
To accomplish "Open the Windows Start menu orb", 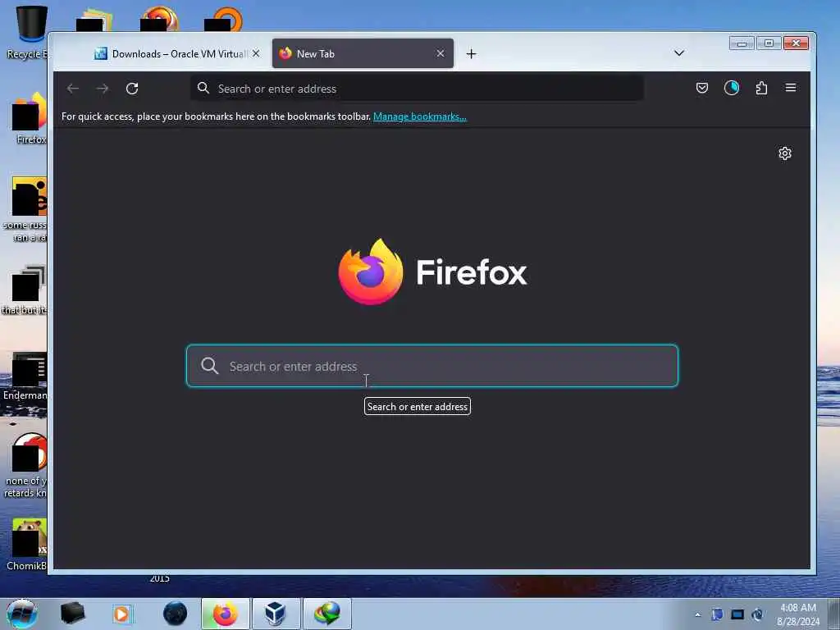I will click(x=21, y=614).
